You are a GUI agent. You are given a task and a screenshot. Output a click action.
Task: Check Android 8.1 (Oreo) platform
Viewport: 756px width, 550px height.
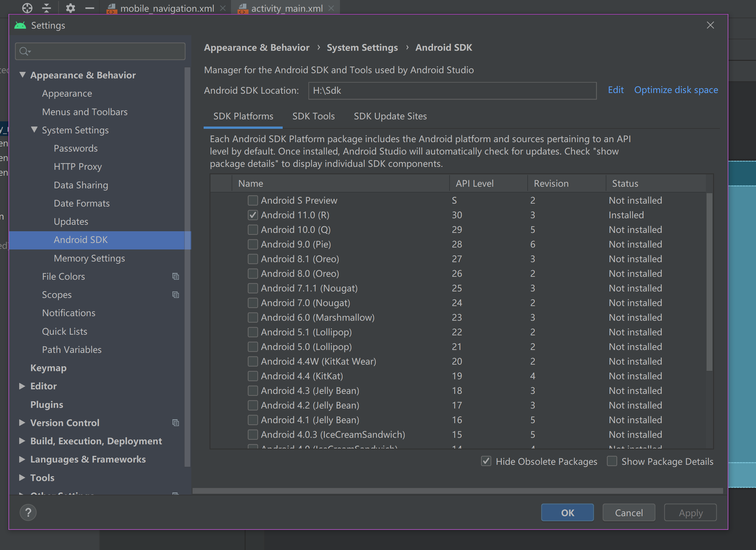coord(253,259)
